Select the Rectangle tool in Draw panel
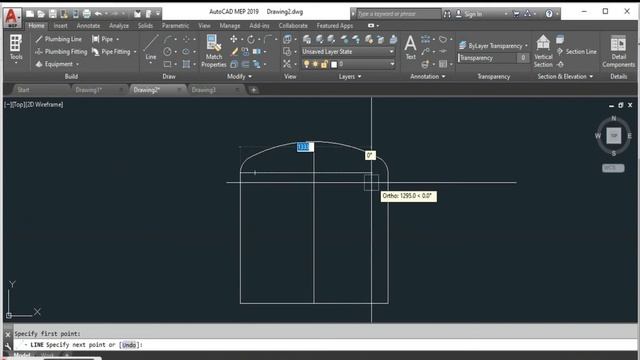 (167, 64)
